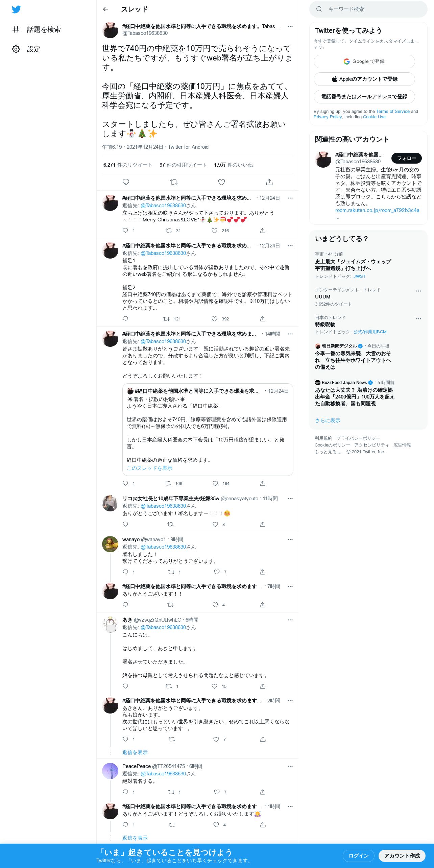This screenshot has width=434, height=868.
Task: Reply to the main tweet
Action: click(126, 182)
